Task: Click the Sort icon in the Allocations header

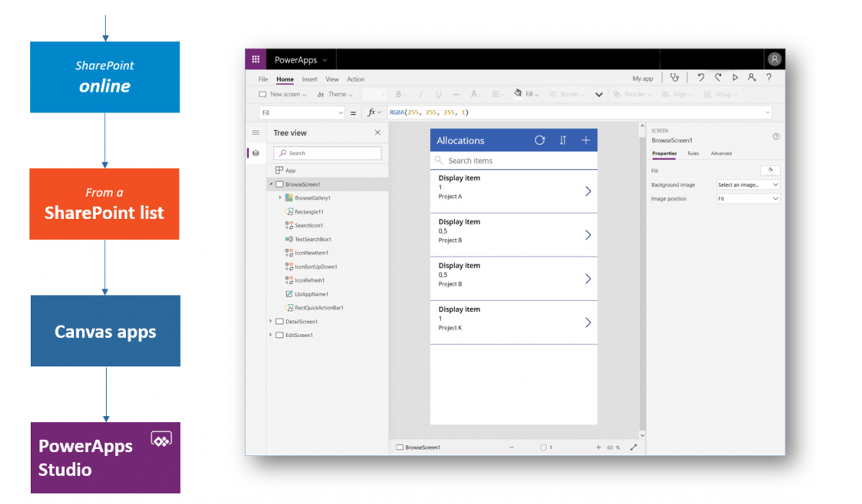Action: pyautogui.click(x=563, y=140)
